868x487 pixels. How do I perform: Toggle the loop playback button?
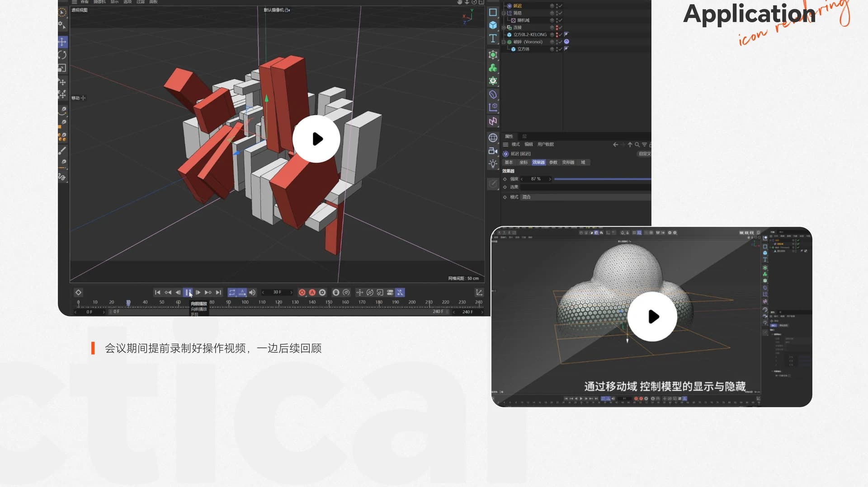coord(232,293)
